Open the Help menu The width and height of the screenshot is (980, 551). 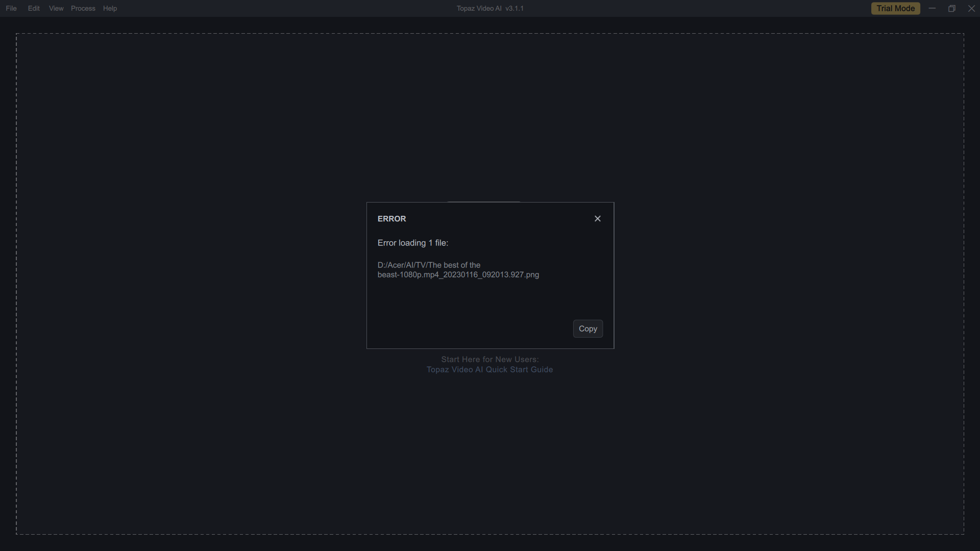coord(110,9)
